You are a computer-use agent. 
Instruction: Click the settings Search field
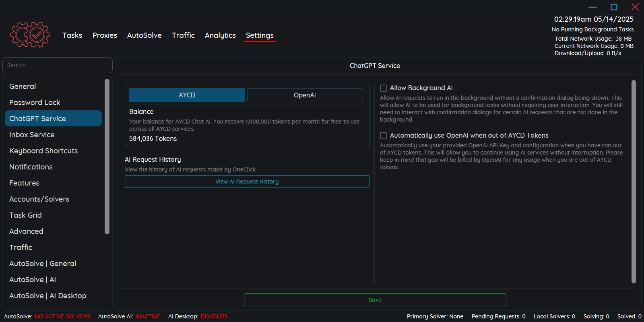pyautogui.click(x=58, y=65)
